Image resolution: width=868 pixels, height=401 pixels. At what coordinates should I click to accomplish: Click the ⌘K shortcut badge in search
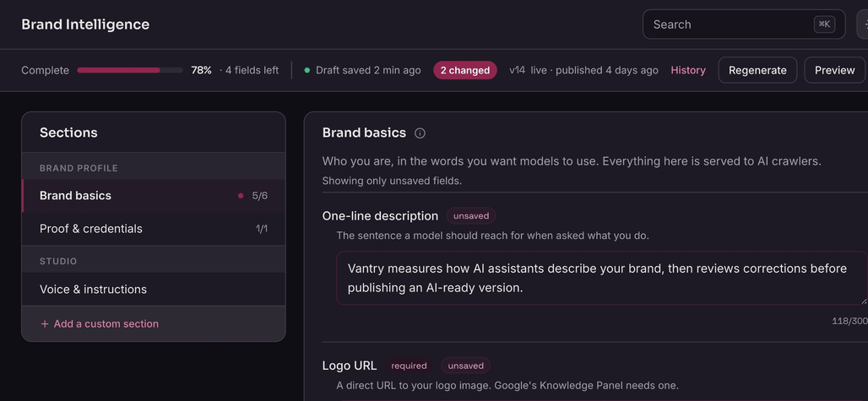[824, 24]
